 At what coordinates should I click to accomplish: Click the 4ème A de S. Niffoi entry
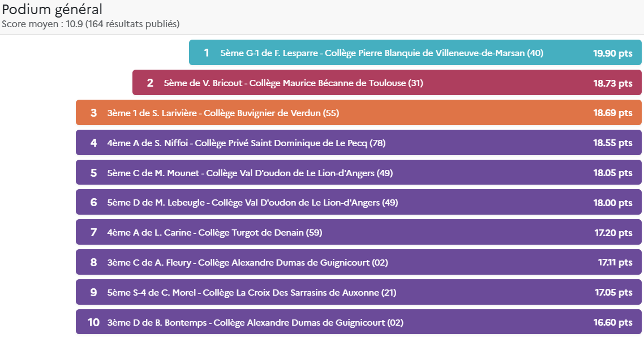coord(359,143)
